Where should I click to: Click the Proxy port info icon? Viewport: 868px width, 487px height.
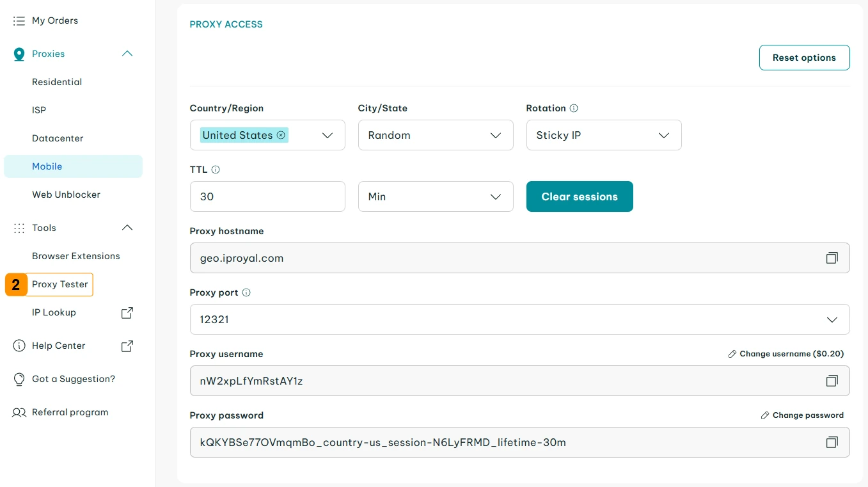pyautogui.click(x=246, y=292)
